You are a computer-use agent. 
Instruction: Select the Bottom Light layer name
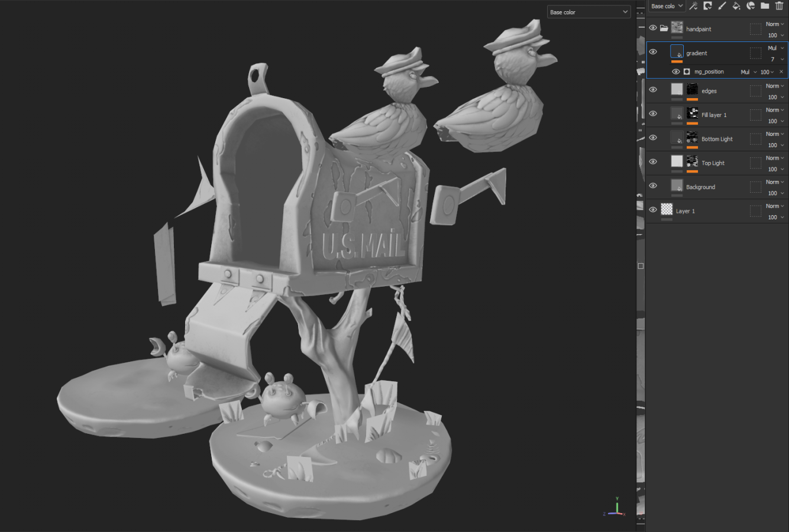(x=717, y=139)
